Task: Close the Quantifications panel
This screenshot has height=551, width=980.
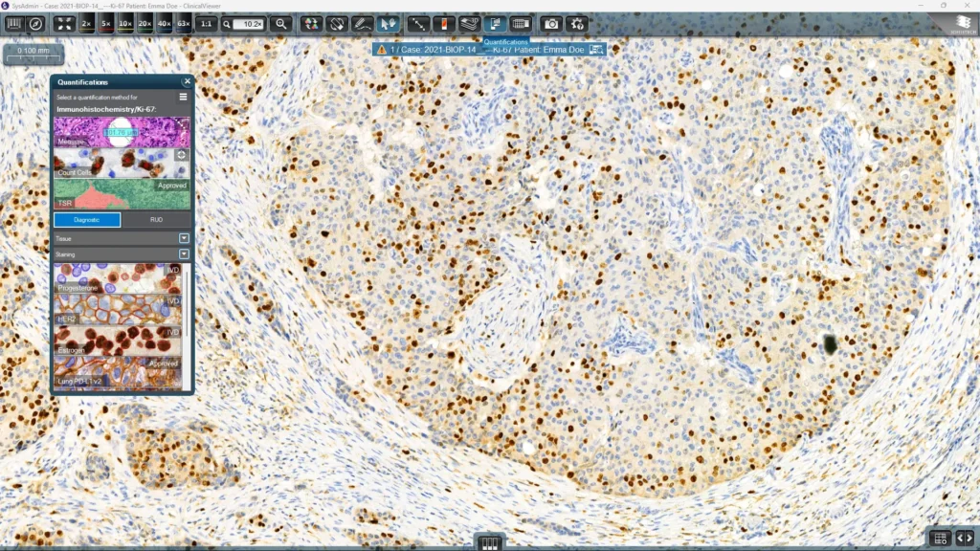Action: (x=187, y=81)
